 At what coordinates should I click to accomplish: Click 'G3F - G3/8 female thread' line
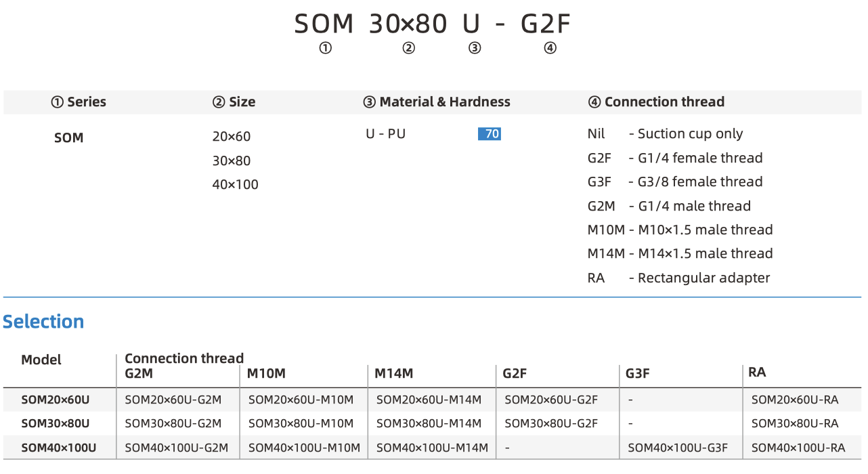click(x=675, y=182)
